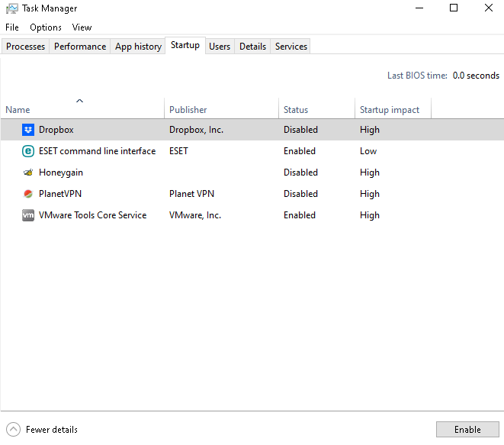
Task: Click the Task Manager title bar icon
Action: click(x=12, y=8)
